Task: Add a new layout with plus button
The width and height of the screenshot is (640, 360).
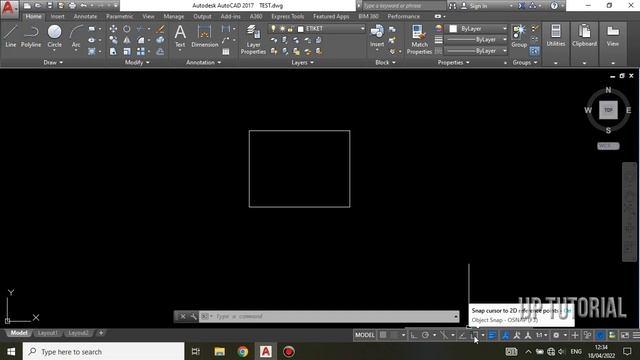Action: [x=101, y=333]
